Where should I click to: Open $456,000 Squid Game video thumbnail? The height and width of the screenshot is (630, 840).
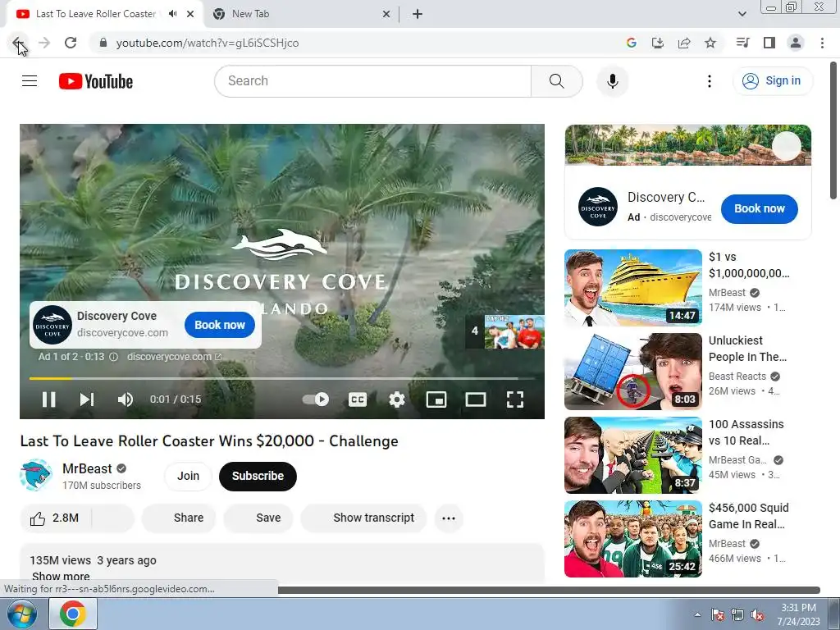tap(632, 538)
